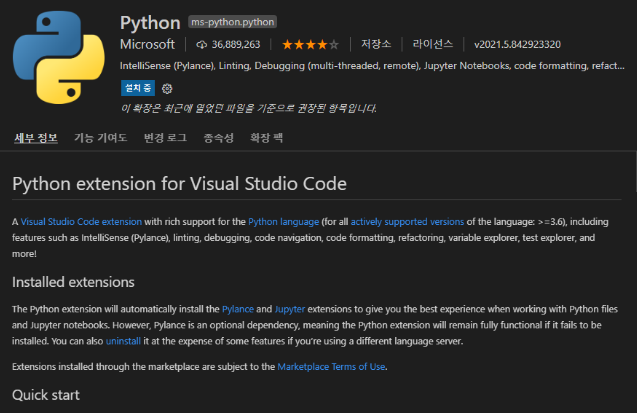The width and height of the screenshot is (637, 413).
Task: Open the Pylance link
Action: click(238, 309)
